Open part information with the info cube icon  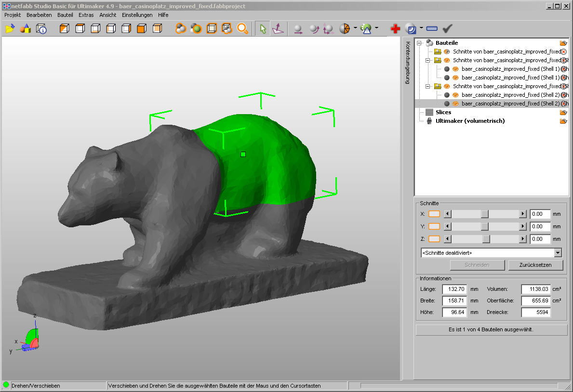[x=41, y=28]
